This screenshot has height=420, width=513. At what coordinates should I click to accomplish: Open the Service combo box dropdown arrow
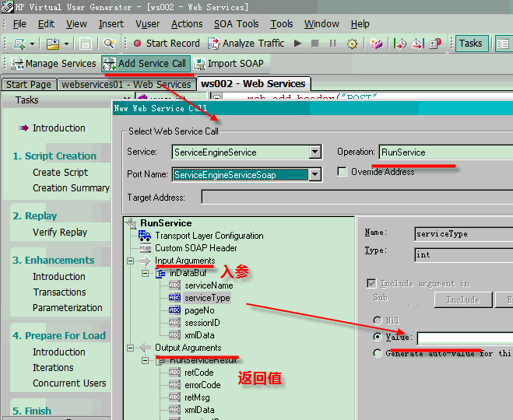point(315,152)
